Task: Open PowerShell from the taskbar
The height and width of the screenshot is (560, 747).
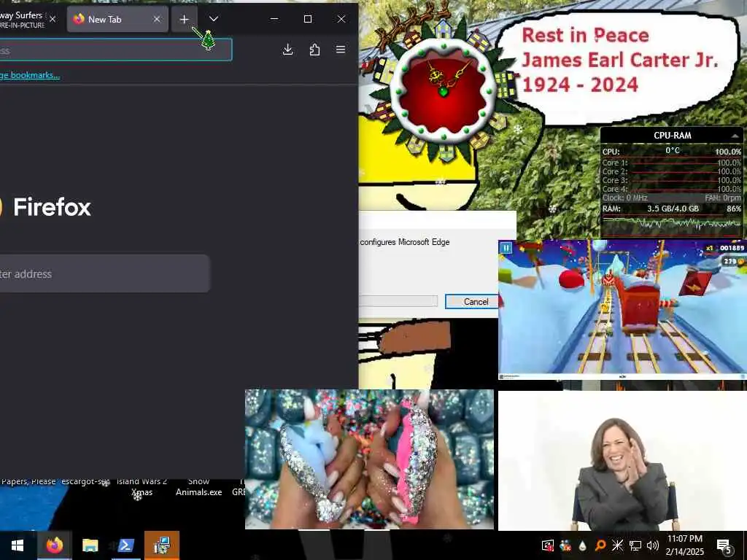Action: click(125, 545)
